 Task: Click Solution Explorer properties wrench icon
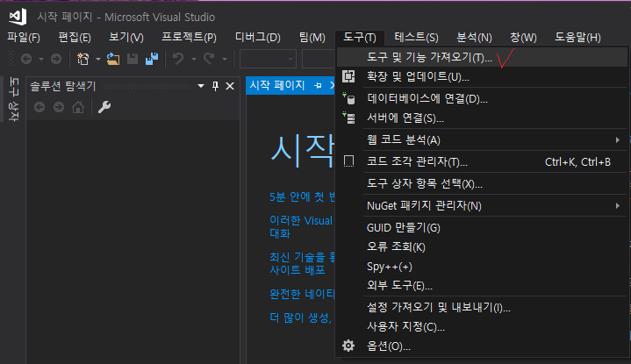104,107
